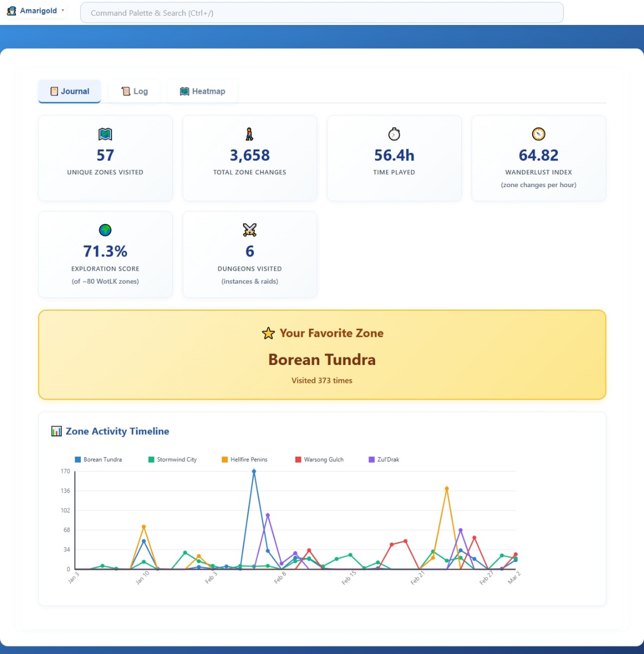Select the Journal tab

point(69,91)
